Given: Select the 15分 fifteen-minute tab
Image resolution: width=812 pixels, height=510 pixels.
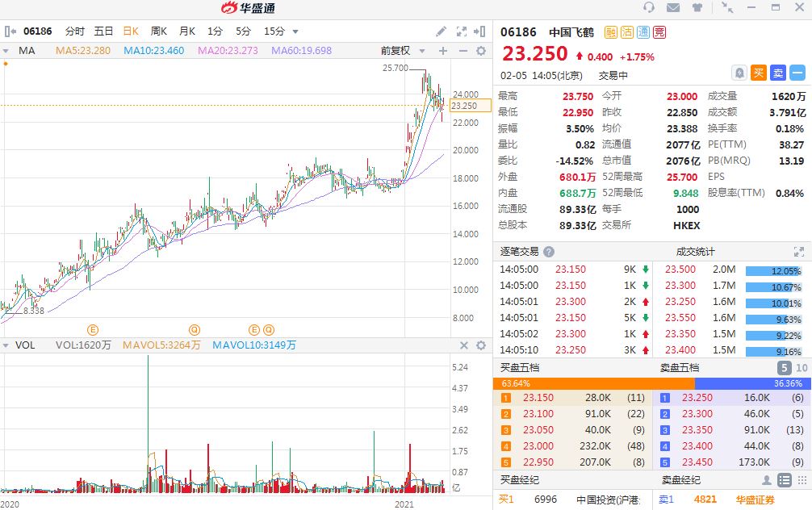Looking at the screenshot, I should pyautogui.click(x=274, y=31).
